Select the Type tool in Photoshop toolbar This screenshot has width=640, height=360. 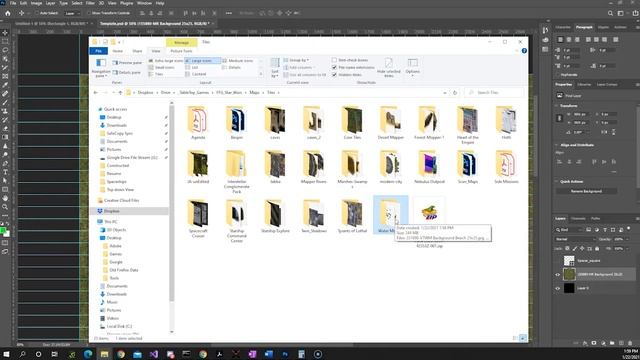pyautogui.click(x=5, y=172)
